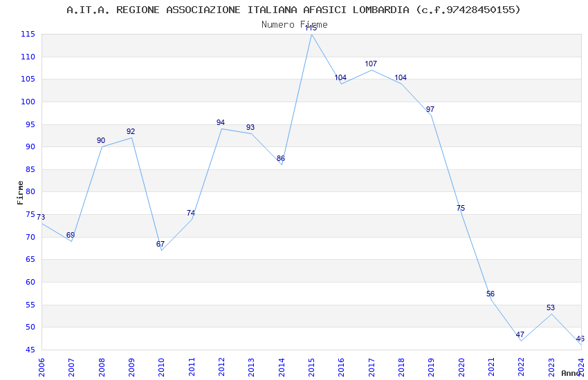588x380 pixels.
Task: Click x-axis year 2011
Action: click(192, 367)
